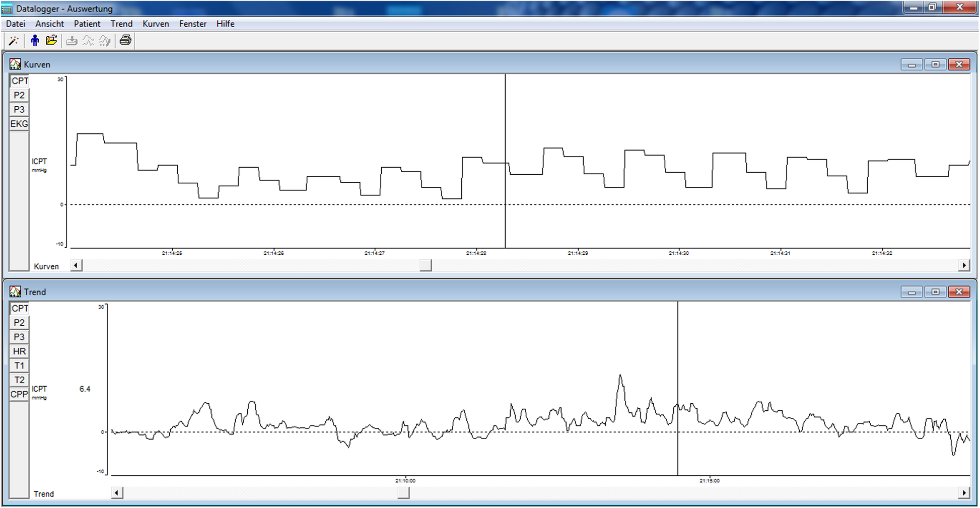Viewport: 980px width, 508px height.
Task: Click the 6.4 ICPT value
Action: coord(85,389)
